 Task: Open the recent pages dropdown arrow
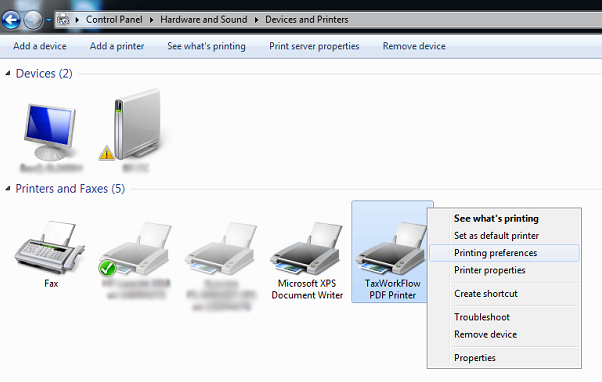pyautogui.click(x=49, y=20)
